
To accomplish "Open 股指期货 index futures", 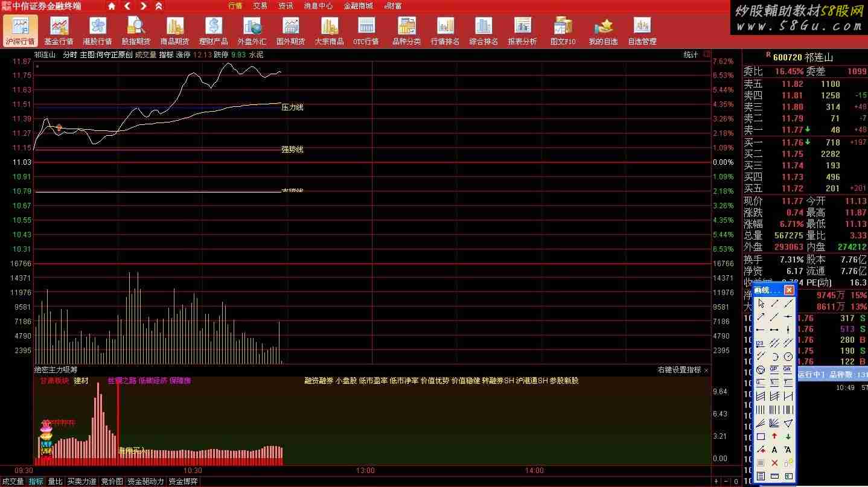I will 136,30.
